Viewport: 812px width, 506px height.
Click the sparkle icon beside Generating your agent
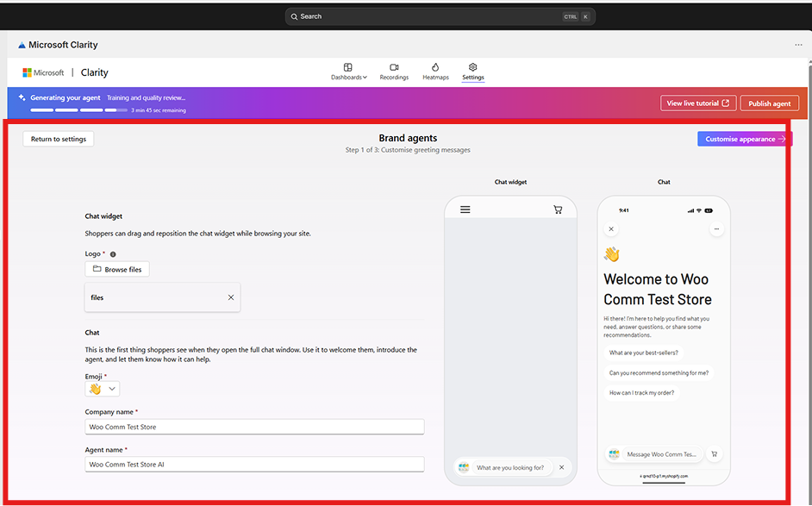(x=22, y=97)
